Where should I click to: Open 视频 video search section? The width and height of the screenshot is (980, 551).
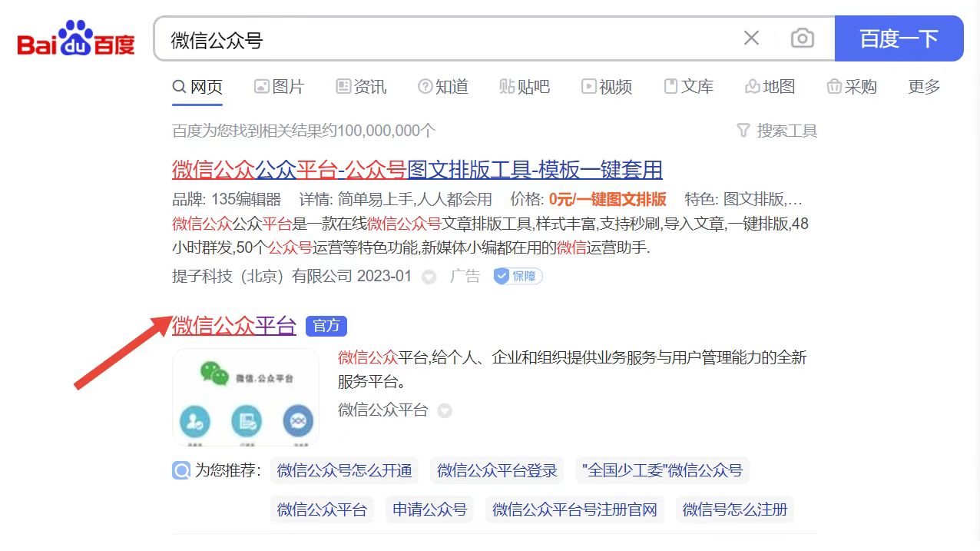click(607, 86)
